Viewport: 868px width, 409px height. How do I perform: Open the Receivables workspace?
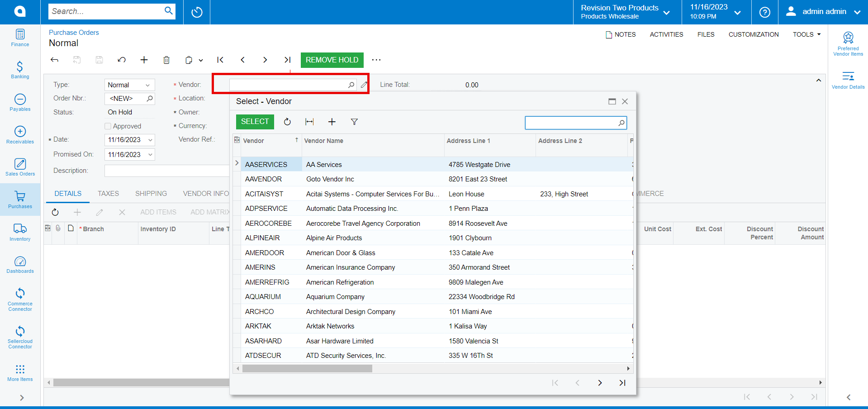tap(20, 135)
